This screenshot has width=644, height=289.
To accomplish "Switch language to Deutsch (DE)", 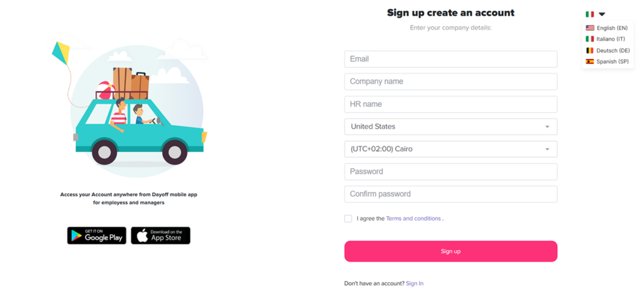I will click(613, 50).
